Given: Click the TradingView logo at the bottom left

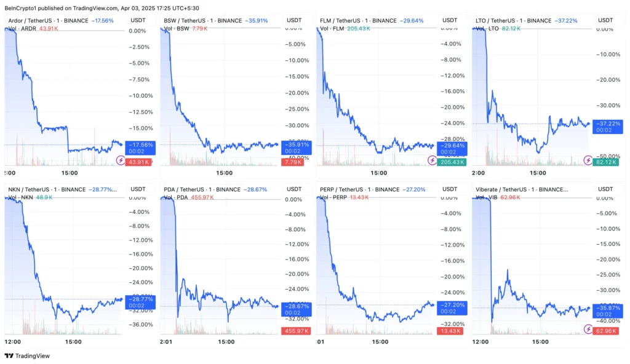Looking at the screenshot, I should click(x=27, y=355).
